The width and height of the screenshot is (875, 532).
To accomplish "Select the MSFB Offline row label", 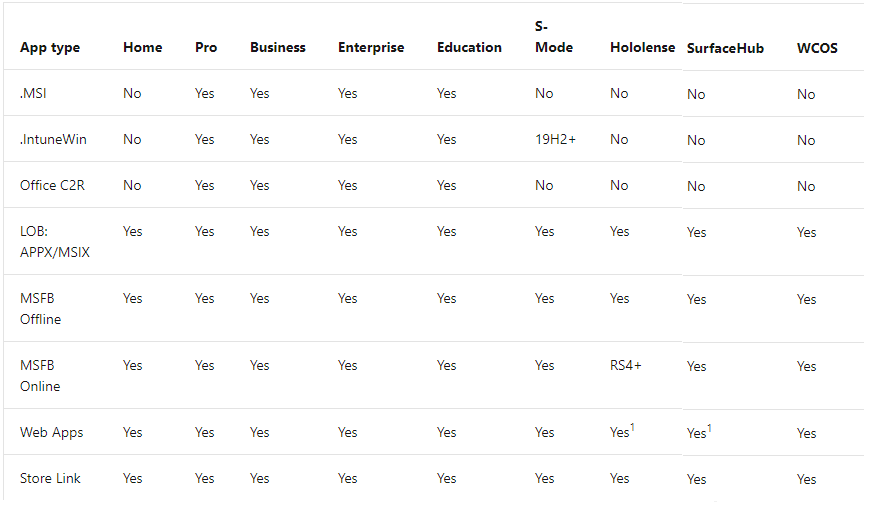I will point(40,309).
